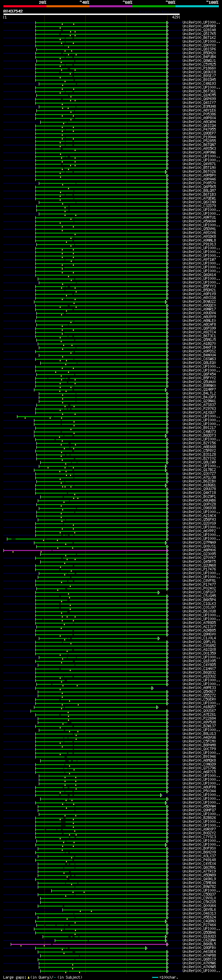Select the UniRef100_C4N193 label
222x980 pixels.
[x=199, y=84]
